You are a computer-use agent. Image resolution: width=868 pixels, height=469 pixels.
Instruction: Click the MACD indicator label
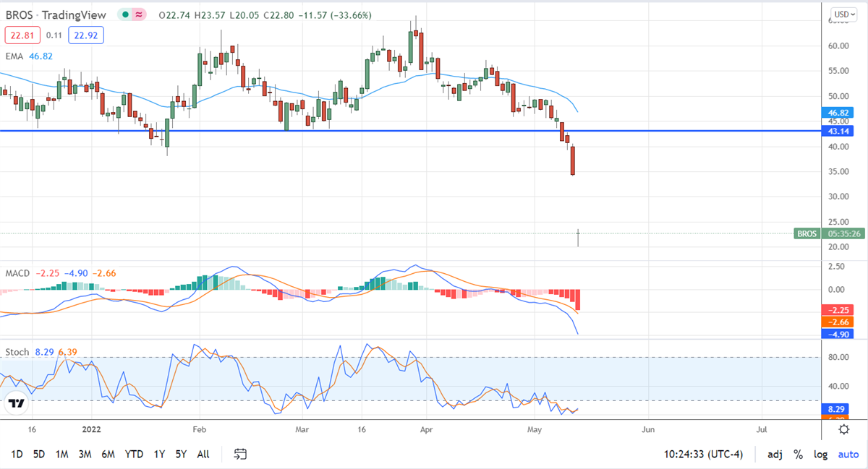(17, 273)
